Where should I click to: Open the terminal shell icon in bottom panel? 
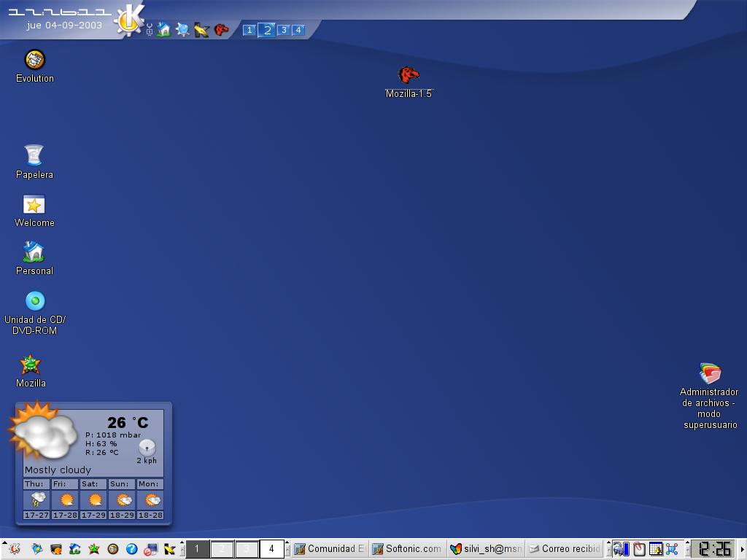coord(55,549)
